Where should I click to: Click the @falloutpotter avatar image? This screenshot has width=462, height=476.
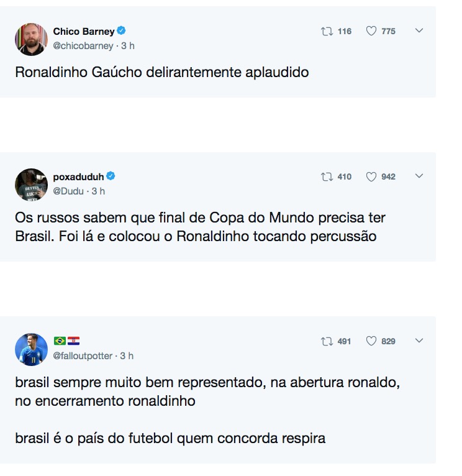(31, 349)
